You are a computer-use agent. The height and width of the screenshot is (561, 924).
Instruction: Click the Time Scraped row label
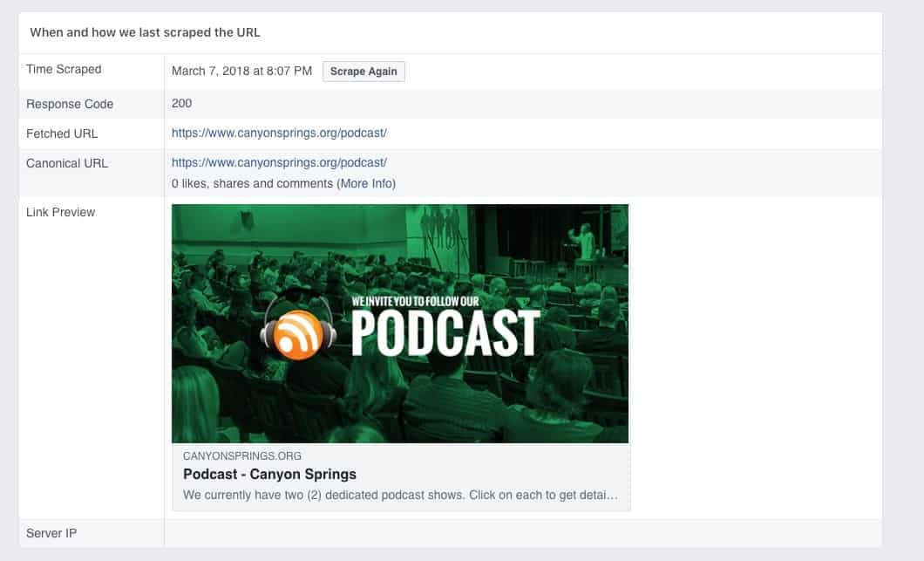pos(64,69)
